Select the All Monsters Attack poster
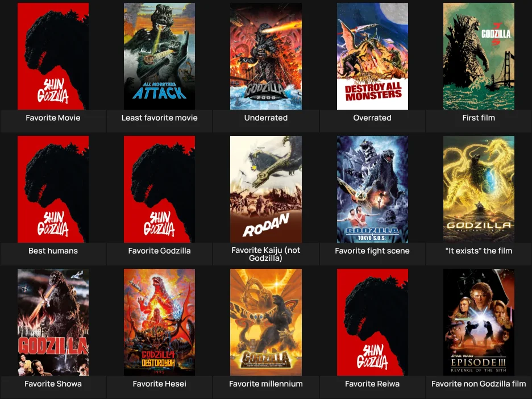The image size is (532, 399). point(160,56)
